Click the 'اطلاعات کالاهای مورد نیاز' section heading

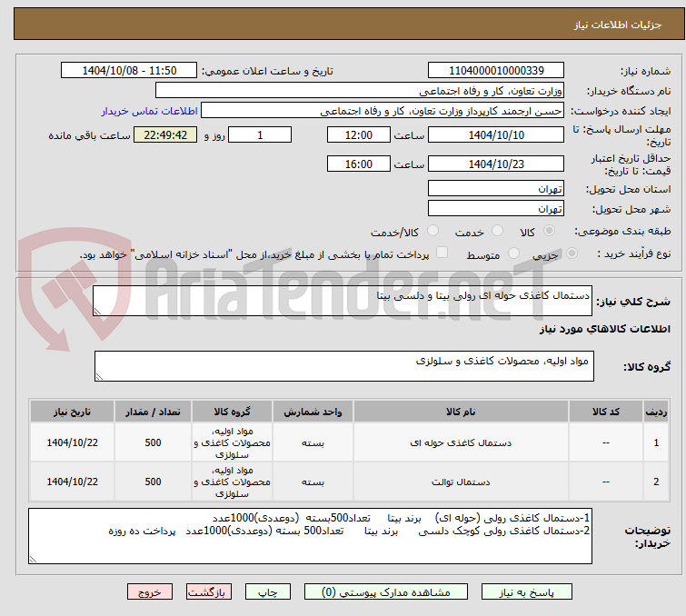pos(604,329)
